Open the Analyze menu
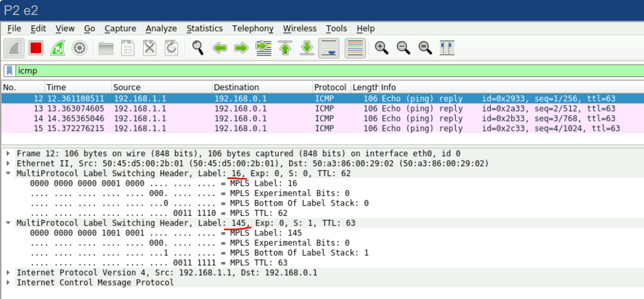 click(x=161, y=29)
